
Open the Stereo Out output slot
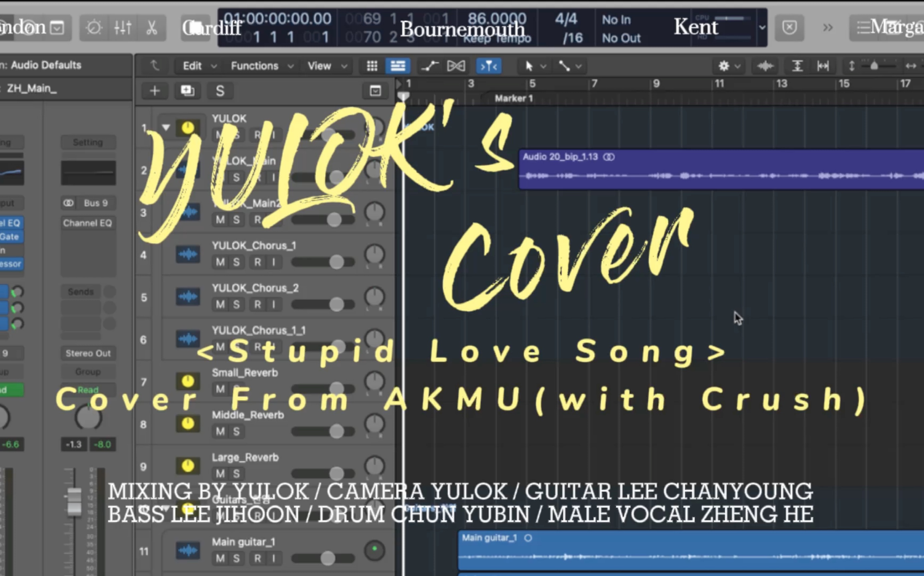tap(88, 353)
